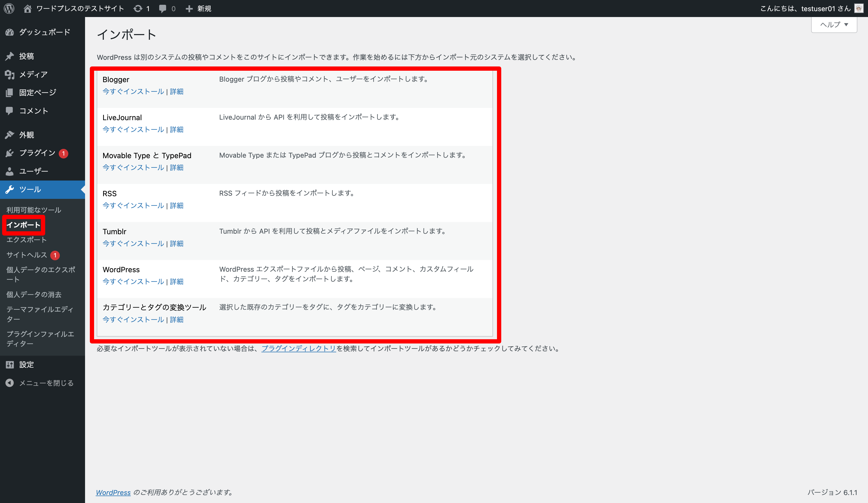The width and height of the screenshot is (868, 503).
Task: Click the ワードプレスのテストサイト site name
Action: tap(80, 9)
